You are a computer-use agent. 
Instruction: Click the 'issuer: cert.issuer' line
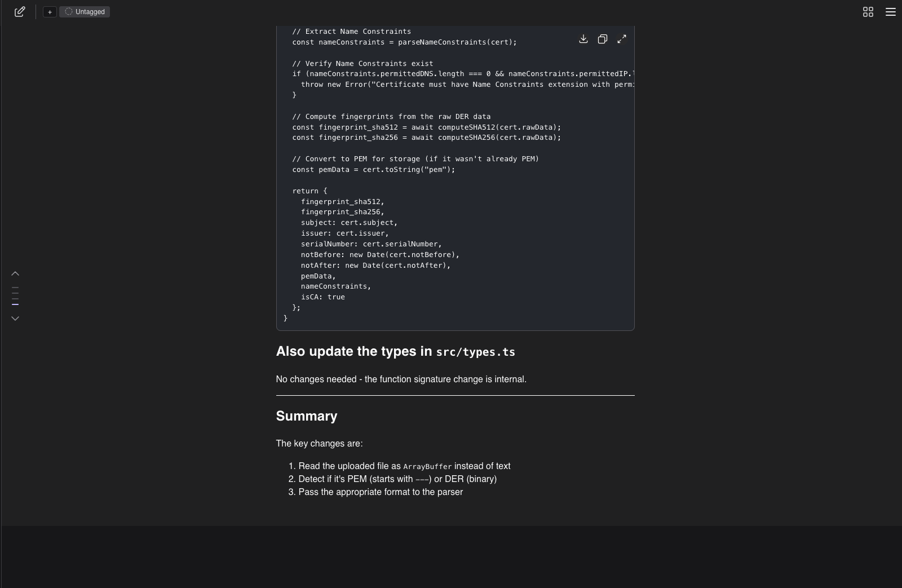click(x=344, y=233)
